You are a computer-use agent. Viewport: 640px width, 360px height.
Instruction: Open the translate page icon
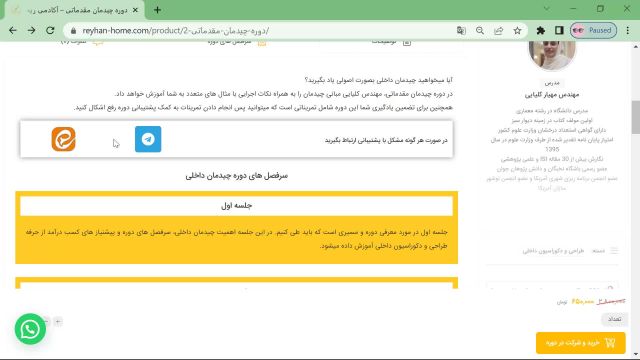pyautogui.click(x=461, y=31)
